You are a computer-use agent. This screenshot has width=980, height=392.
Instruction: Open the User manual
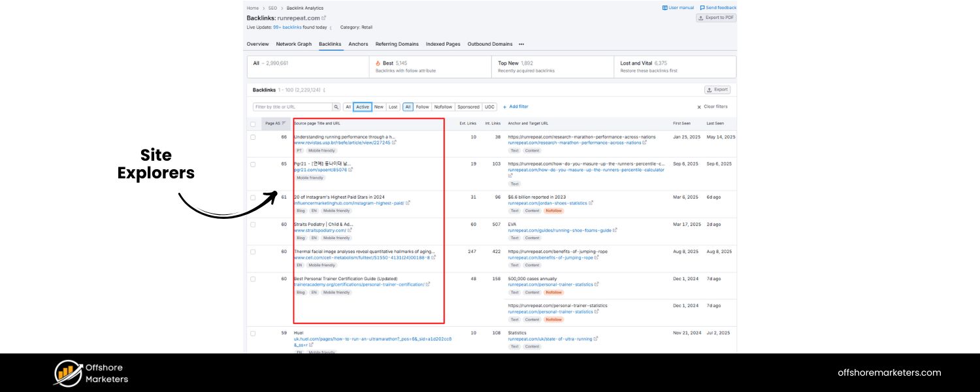point(681,8)
